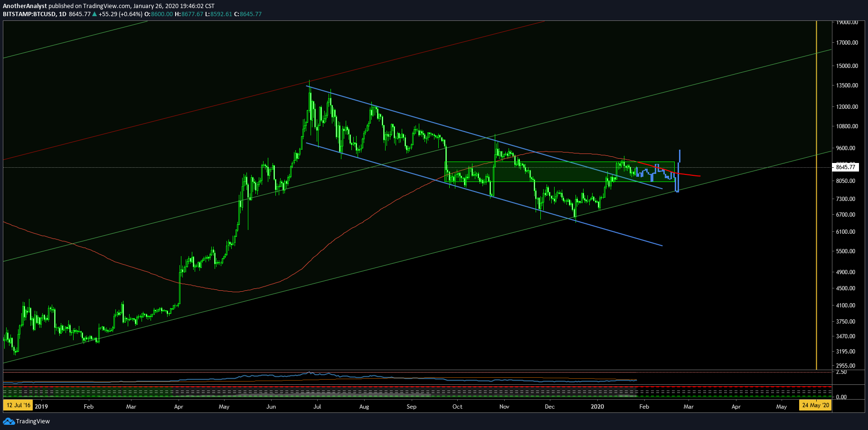
Task: Click the Apr label following the 2019 Mar label
Action: point(179,407)
